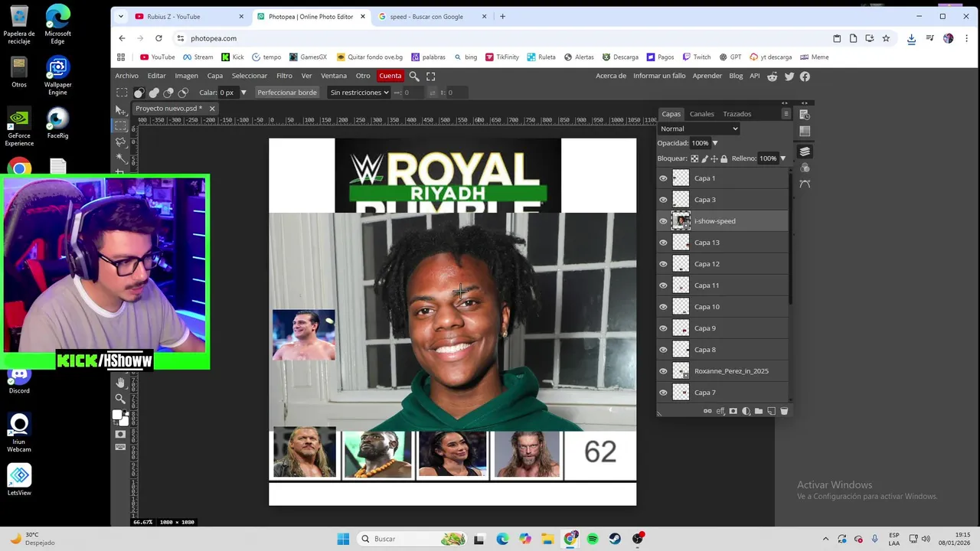This screenshot has height=551, width=980.
Task: Choose Intersect Selection mode icon
Action: [183, 93]
